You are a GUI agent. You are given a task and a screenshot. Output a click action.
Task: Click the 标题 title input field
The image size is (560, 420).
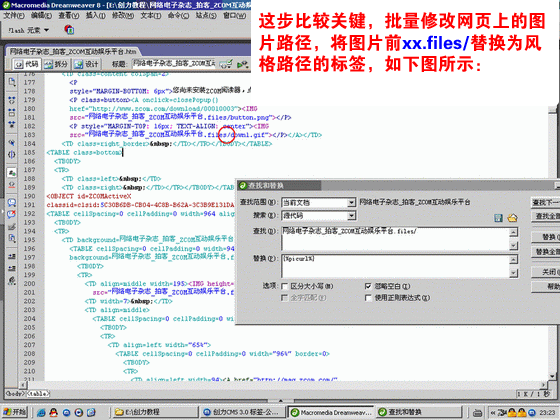pyautogui.click(x=174, y=64)
